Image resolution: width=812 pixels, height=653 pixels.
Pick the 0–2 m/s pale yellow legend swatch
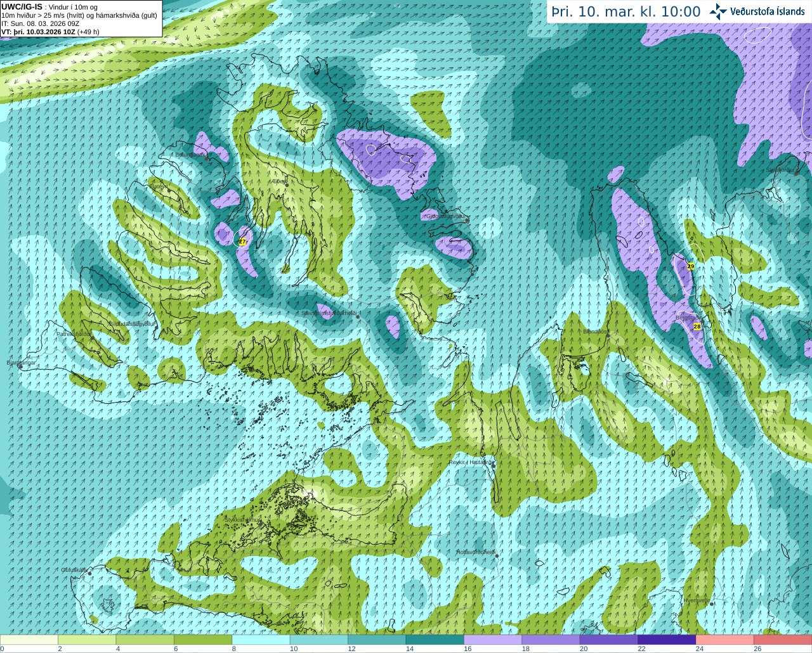(29, 640)
